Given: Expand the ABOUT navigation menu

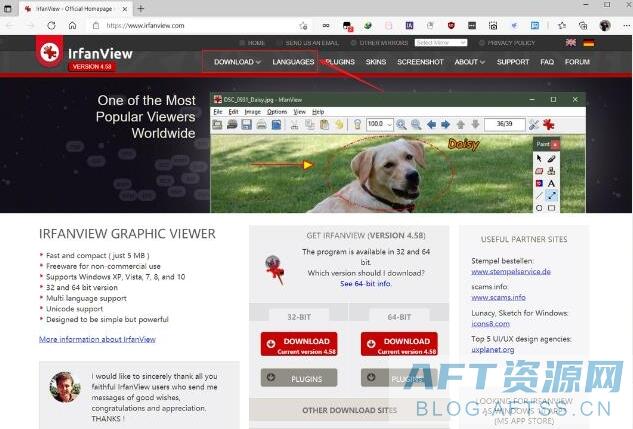Looking at the screenshot, I should tap(470, 62).
